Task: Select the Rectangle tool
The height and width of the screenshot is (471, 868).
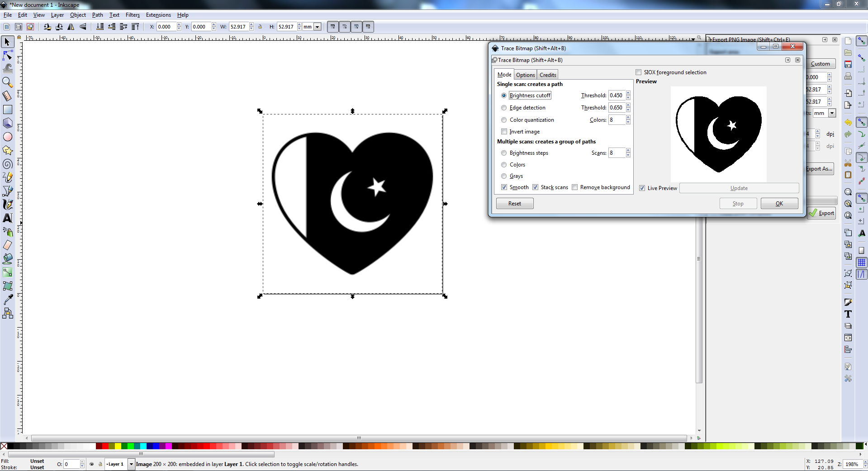Action: [8, 109]
